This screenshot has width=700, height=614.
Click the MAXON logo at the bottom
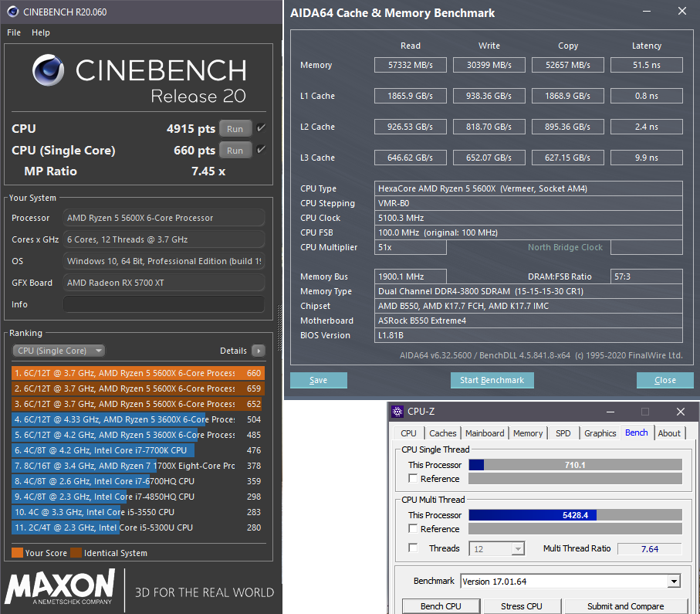tap(60, 587)
